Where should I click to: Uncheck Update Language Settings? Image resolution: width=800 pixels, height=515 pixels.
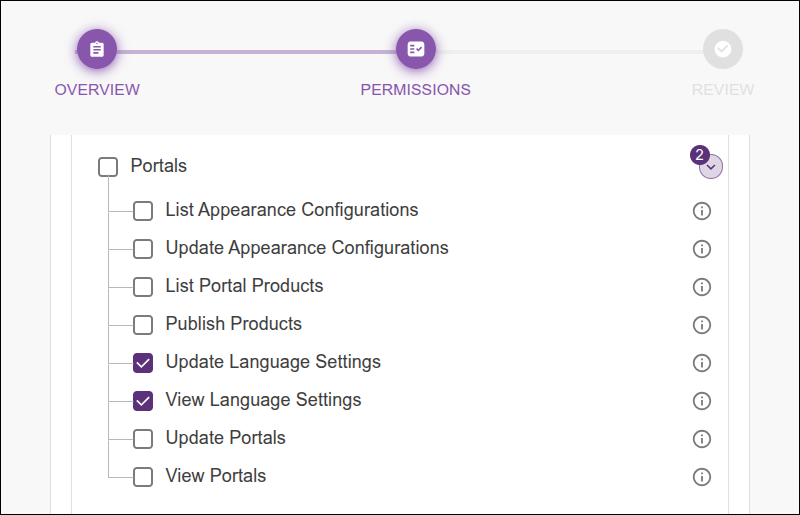[143, 363]
